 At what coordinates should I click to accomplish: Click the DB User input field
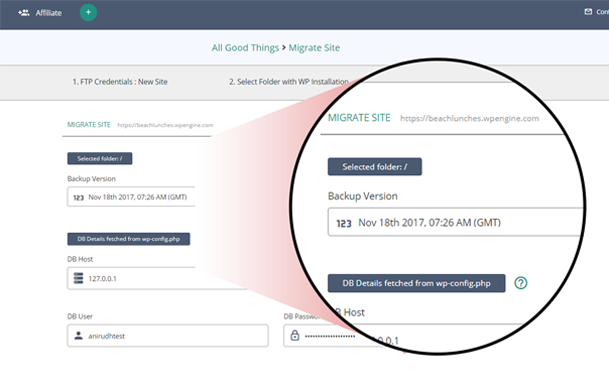pyautogui.click(x=168, y=336)
